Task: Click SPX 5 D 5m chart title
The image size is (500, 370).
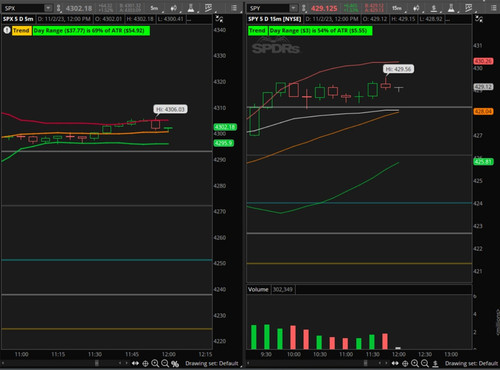Action: click(18, 19)
